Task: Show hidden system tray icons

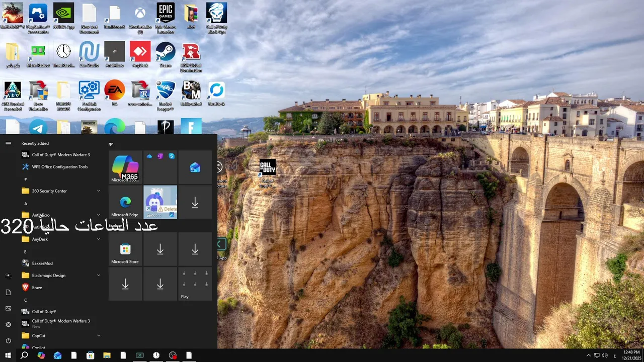Action: click(x=589, y=355)
